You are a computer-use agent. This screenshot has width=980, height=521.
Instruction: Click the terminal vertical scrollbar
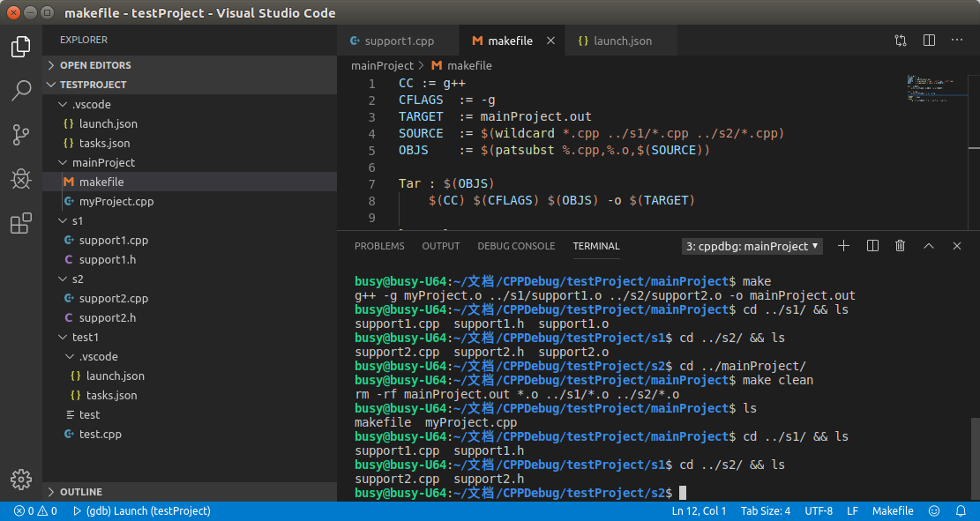[975, 459]
